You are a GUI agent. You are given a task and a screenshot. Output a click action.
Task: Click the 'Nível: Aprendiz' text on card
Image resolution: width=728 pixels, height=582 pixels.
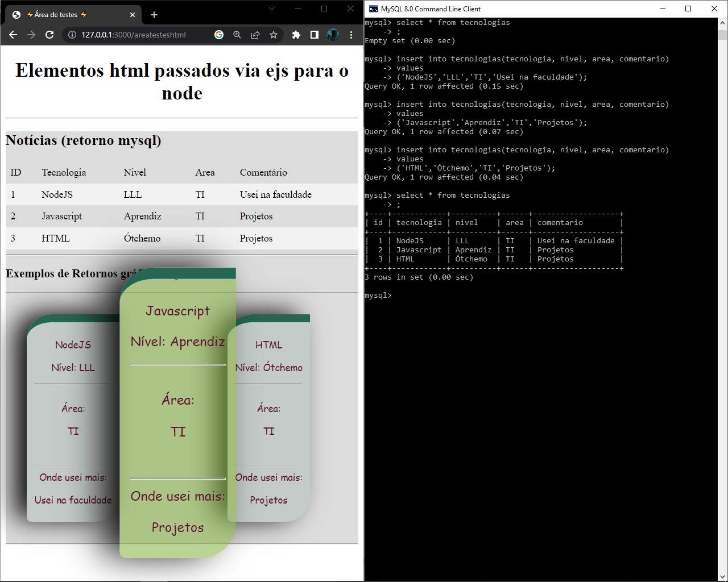point(178,342)
